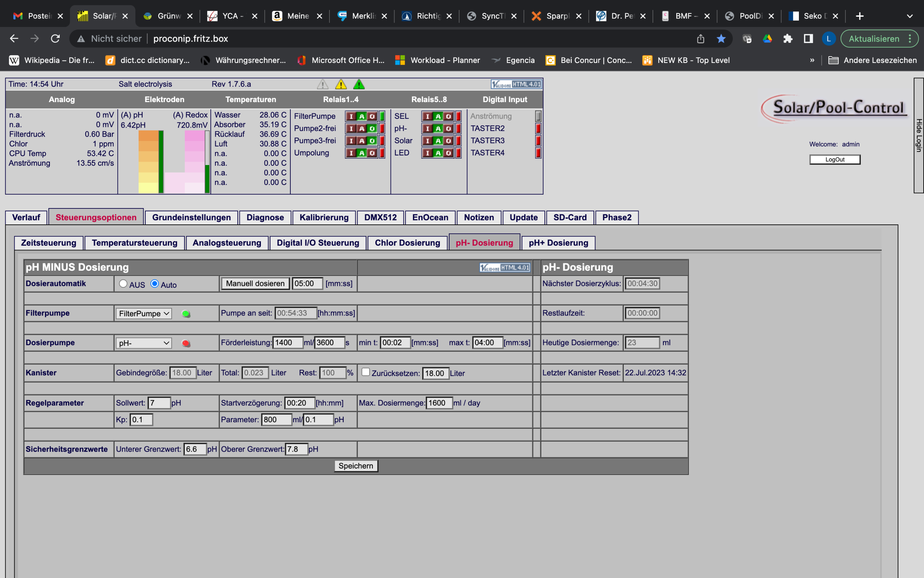924x578 pixels.
Task: Open the Chrome profile avatar L
Action: [828, 39]
